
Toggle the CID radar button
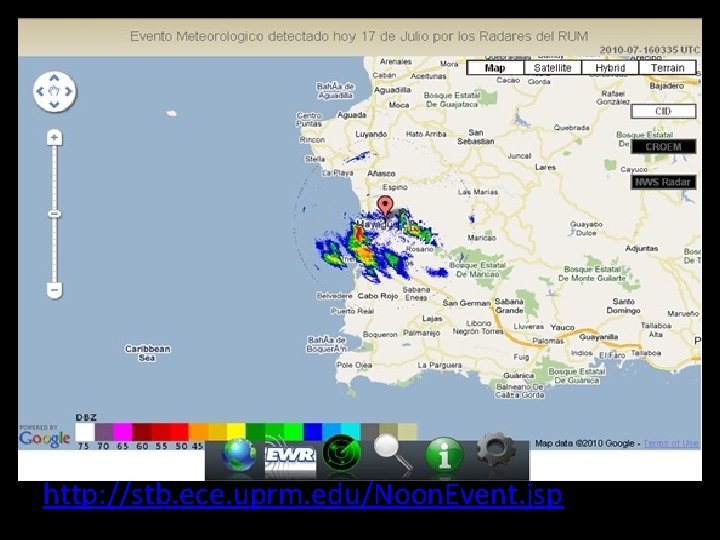(664, 111)
